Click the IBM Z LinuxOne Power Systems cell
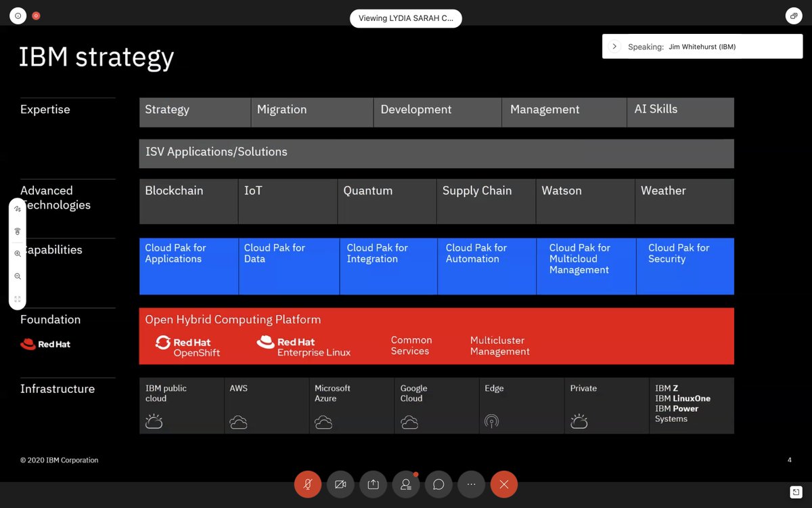Image resolution: width=812 pixels, height=508 pixels. click(692, 406)
